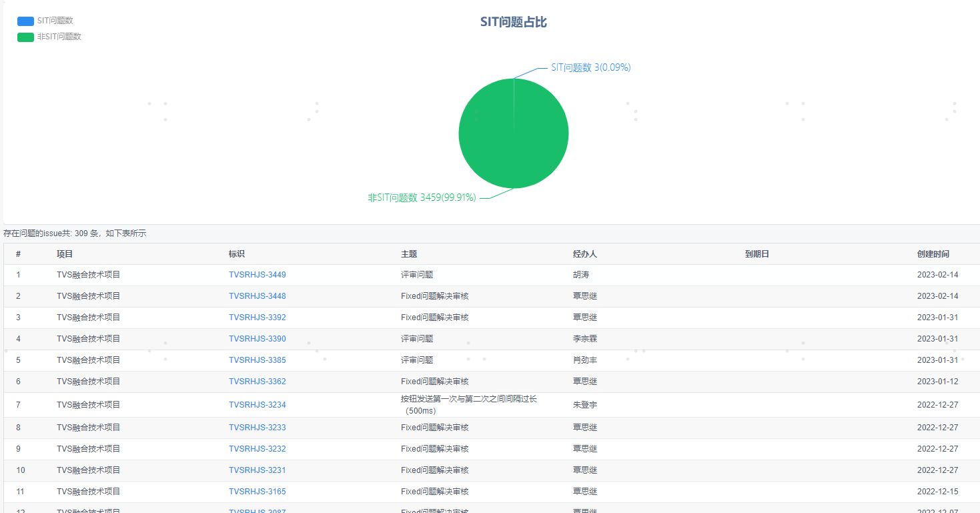Open issue link TVSRHJS-3392

[257, 318]
